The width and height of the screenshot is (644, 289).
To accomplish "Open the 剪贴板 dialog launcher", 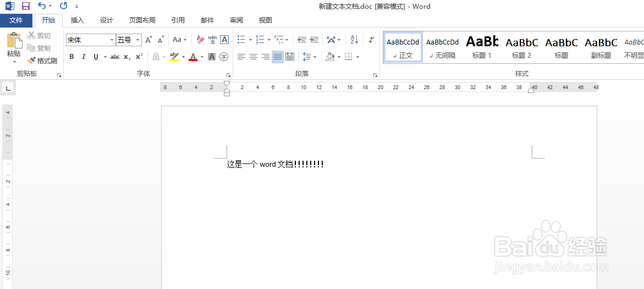I will (x=59, y=75).
